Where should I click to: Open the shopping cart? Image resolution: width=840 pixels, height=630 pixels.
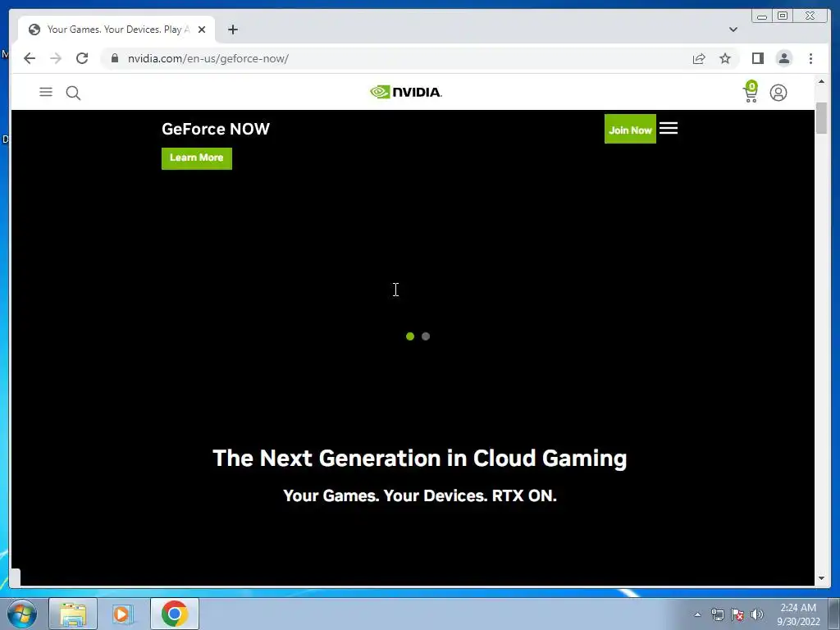751,92
